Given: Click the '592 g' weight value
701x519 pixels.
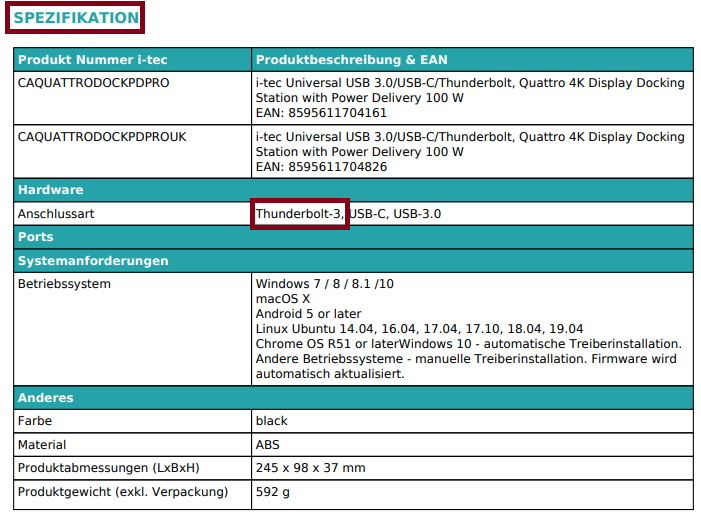Looking at the screenshot, I should pos(272,492).
